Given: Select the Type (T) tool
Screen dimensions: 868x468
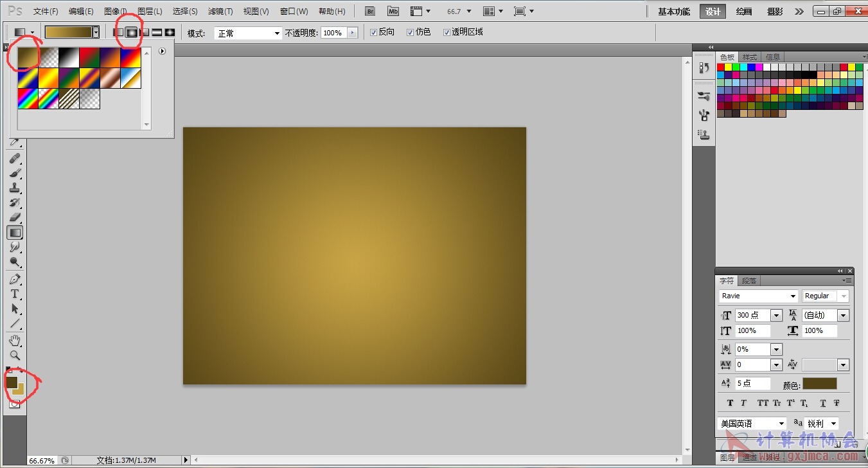Looking at the screenshot, I should coord(15,294).
